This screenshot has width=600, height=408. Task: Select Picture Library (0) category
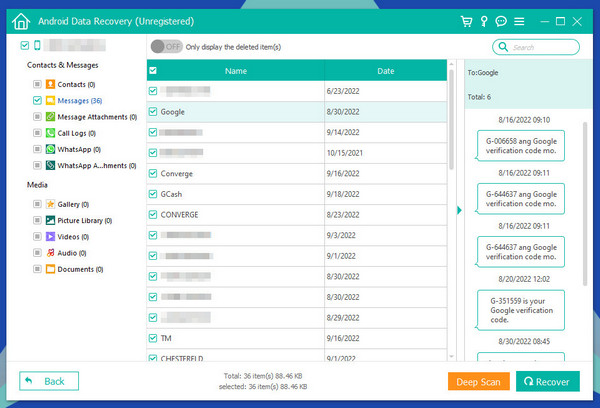pos(85,220)
